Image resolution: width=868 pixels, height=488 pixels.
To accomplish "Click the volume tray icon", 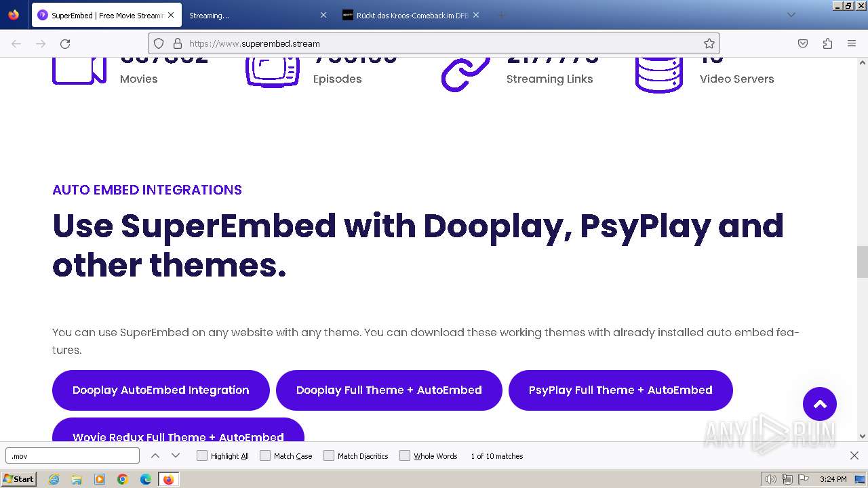I will coord(771,479).
